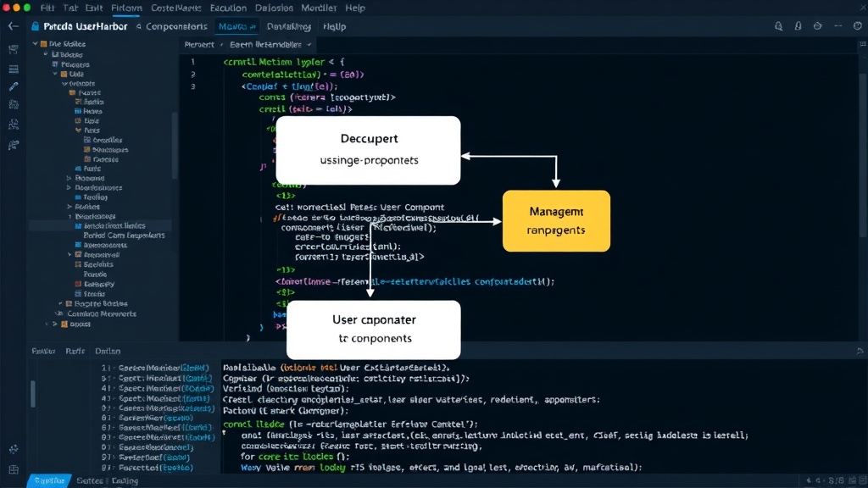Click the small layout icon at the editor's top right
The height and width of the screenshot is (488, 868).
point(862,44)
